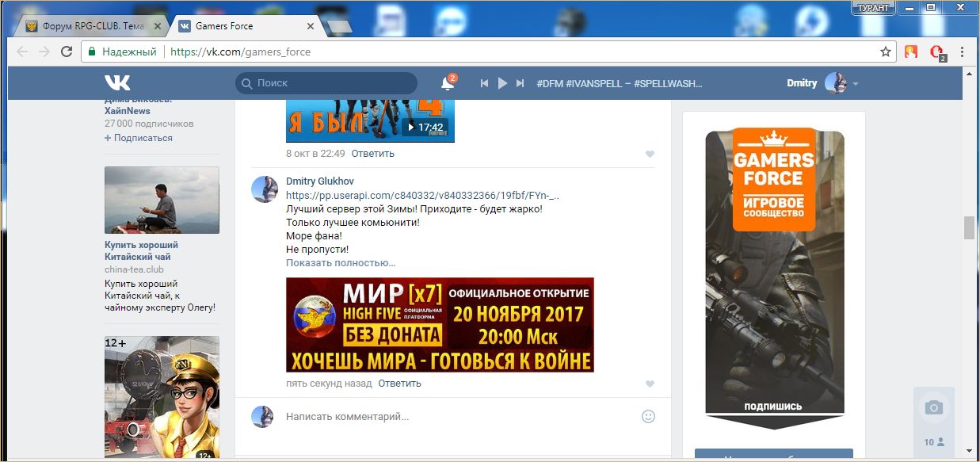Open a new browser tab
The height and width of the screenshot is (462, 980).
[337, 27]
